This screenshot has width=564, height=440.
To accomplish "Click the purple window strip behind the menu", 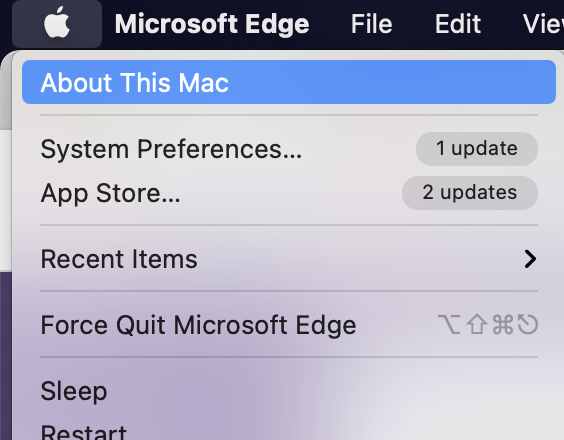I will [x=5, y=355].
